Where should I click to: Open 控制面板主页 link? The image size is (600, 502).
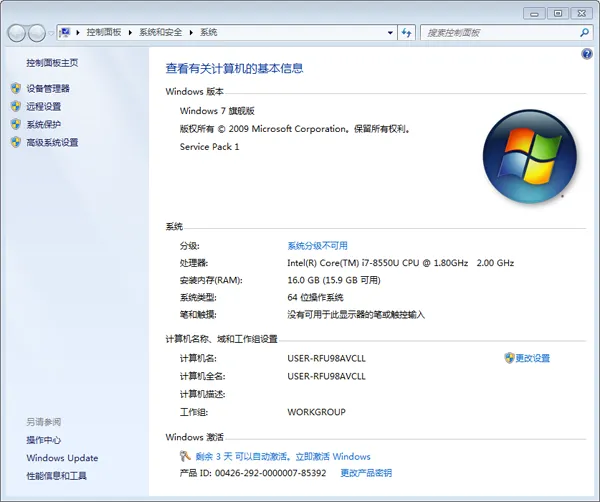click(52, 63)
